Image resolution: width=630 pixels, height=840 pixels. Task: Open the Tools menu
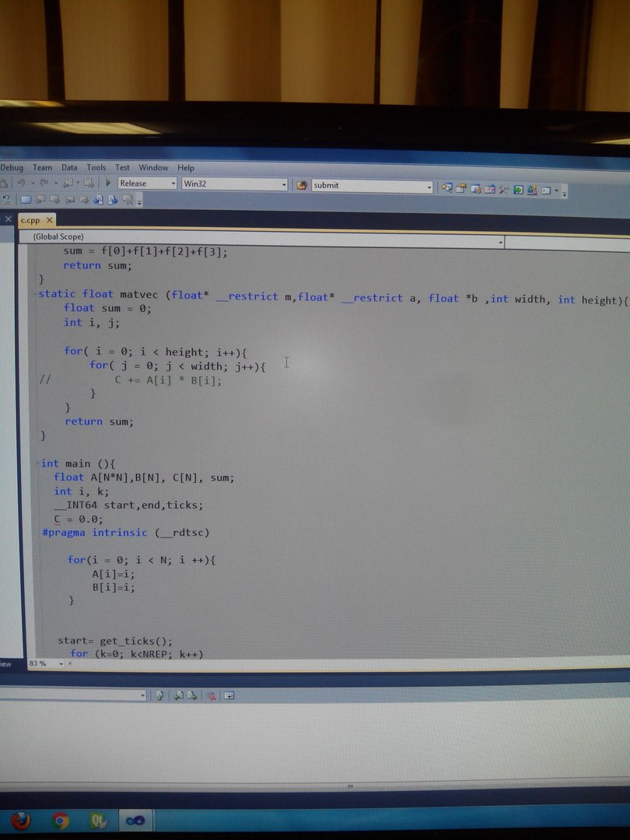[x=96, y=167]
